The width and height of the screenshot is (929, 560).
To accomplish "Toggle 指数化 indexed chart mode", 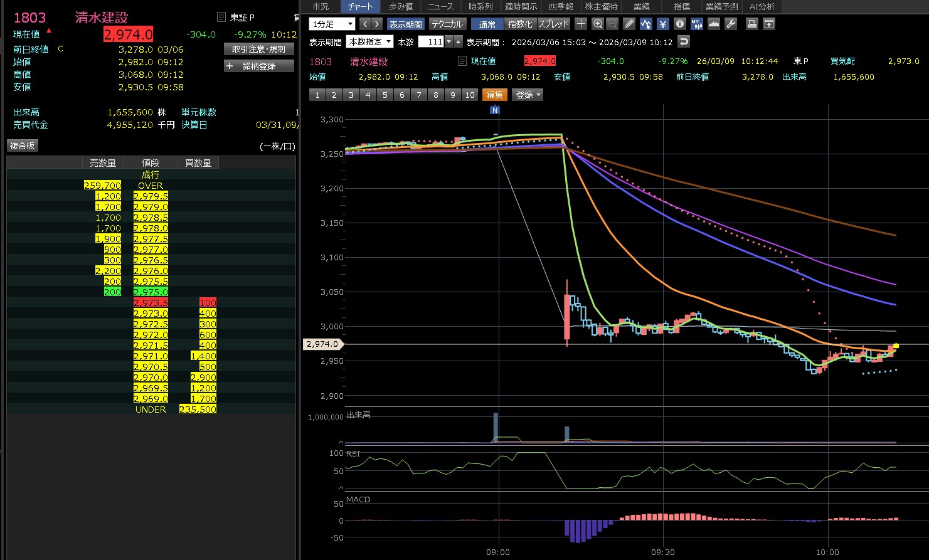I will point(519,24).
